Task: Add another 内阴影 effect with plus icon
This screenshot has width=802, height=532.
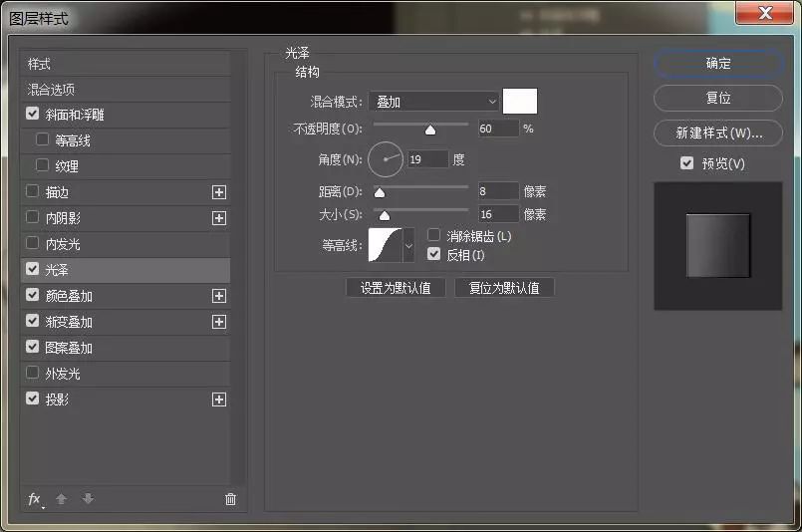Action: click(219, 218)
